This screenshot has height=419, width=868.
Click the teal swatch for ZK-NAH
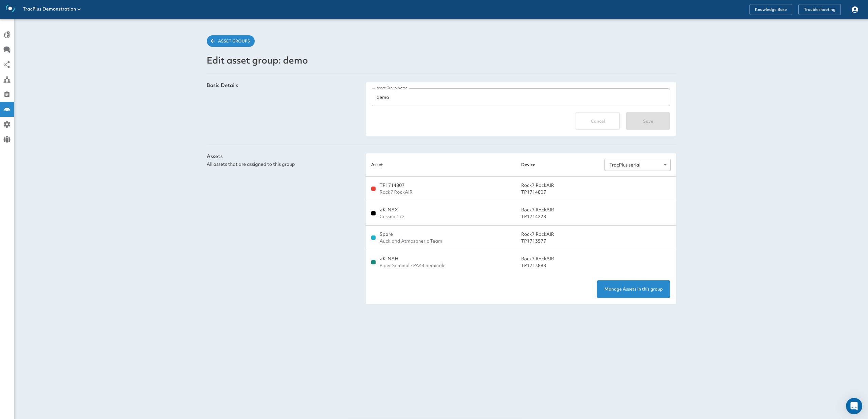(373, 262)
